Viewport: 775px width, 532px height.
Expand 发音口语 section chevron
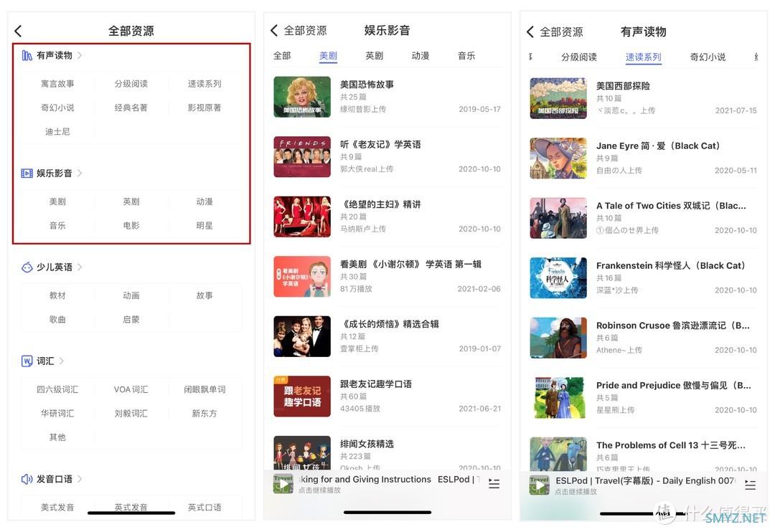(80, 479)
